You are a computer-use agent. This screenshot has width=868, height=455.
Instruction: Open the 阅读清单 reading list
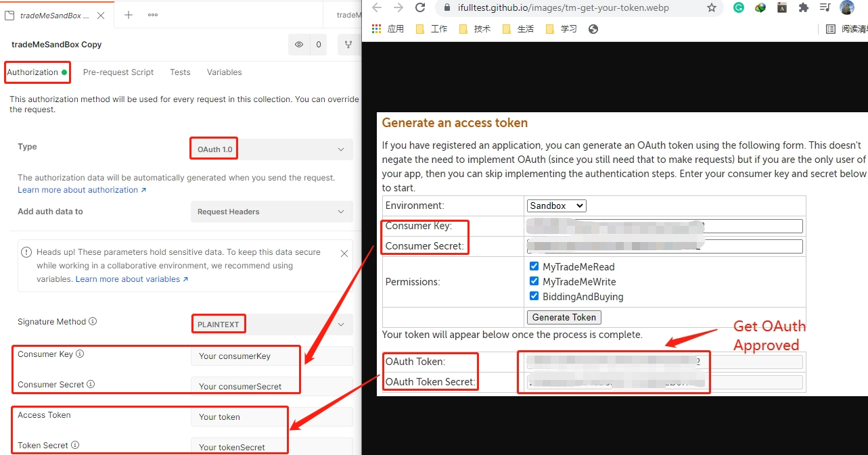pos(848,29)
